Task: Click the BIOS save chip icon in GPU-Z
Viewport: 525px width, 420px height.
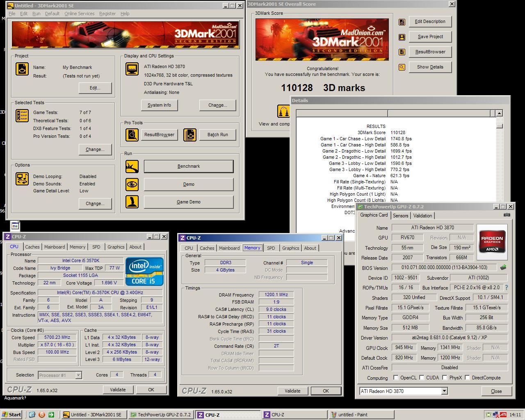Action: [503, 267]
